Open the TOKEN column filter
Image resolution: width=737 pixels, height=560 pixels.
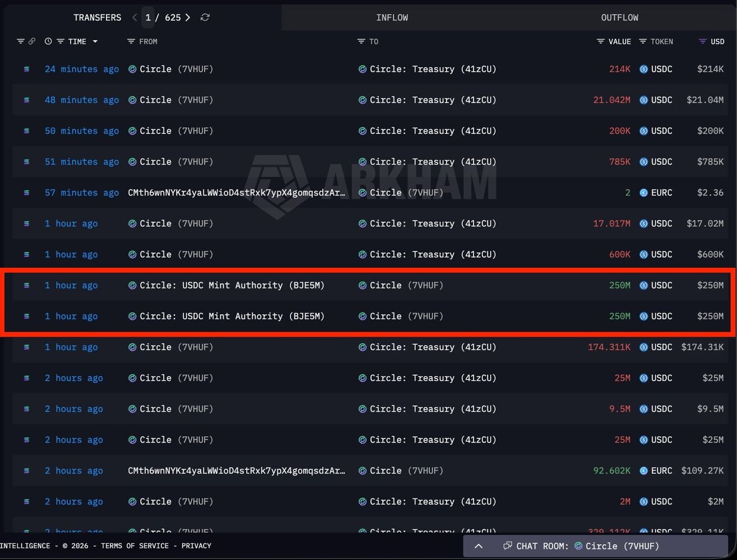(643, 41)
